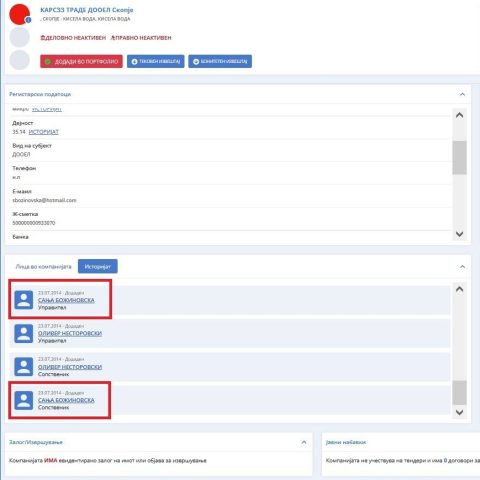Click Оливер Несторовски Сопственик avatar icon
This screenshot has height=480, width=480.
(24, 367)
